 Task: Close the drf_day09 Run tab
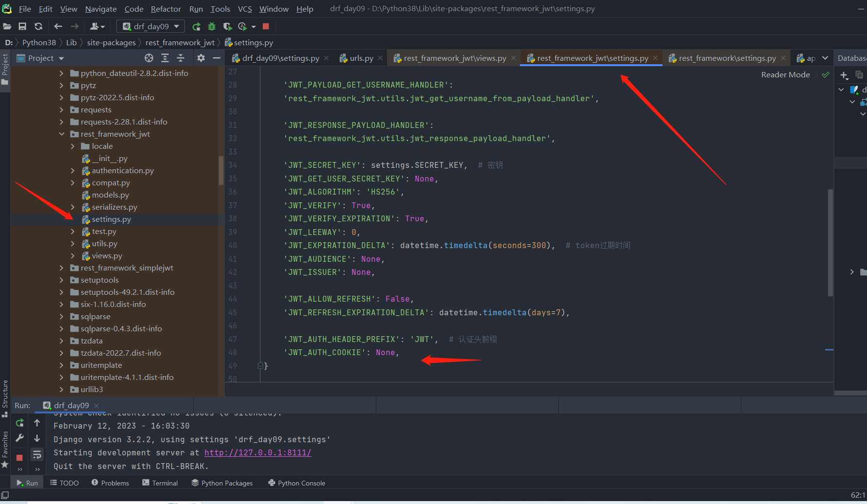click(x=96, y=405)
